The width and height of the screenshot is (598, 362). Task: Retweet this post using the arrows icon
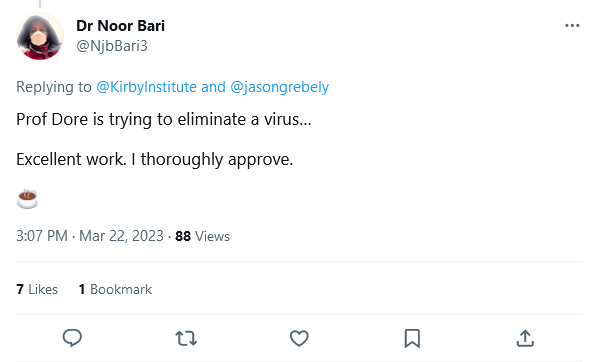[186, 338]
